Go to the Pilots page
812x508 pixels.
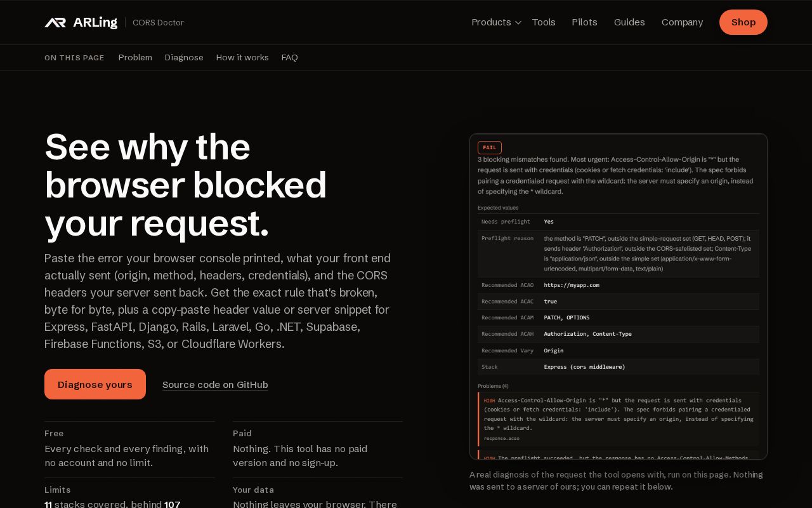point(584,22)
